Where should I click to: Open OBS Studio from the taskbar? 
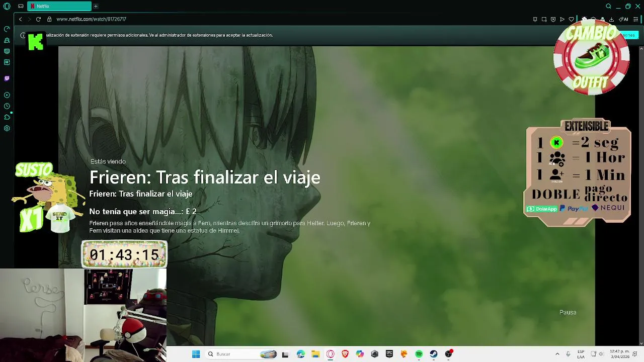[448, 354]
